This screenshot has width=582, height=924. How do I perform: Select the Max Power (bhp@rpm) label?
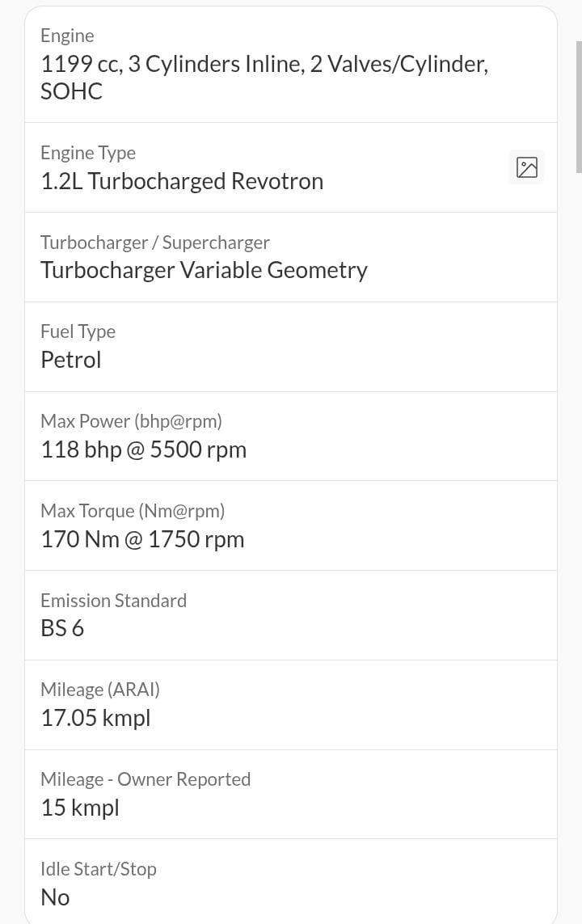click(x=132, y=421)
